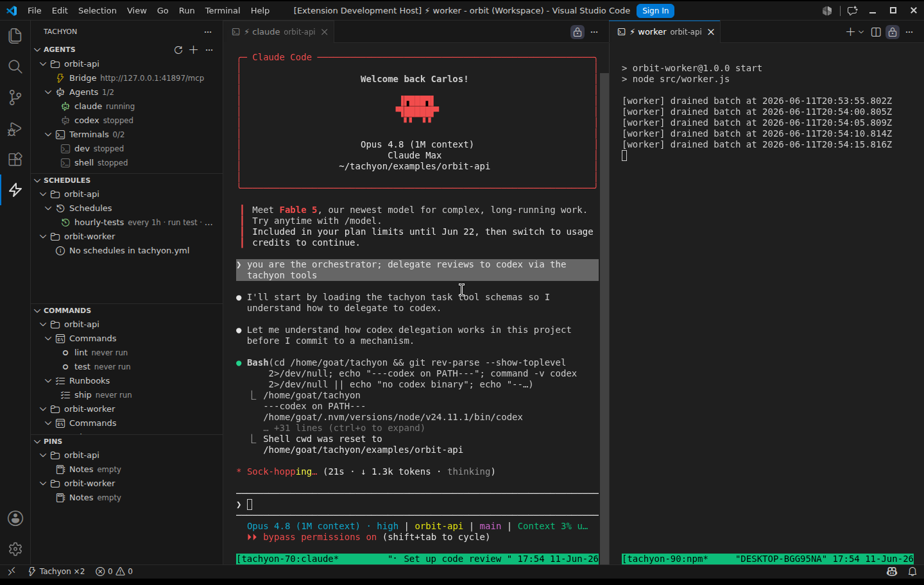Close the claude orbit-api tab
Screen dimensions: 924x585
click(x=325, y=32)
